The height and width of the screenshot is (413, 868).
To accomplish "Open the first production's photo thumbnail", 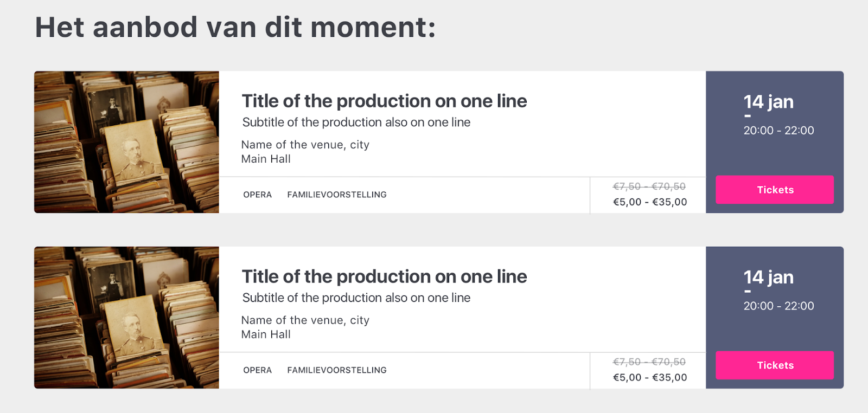I will click(x=126, y=142).
